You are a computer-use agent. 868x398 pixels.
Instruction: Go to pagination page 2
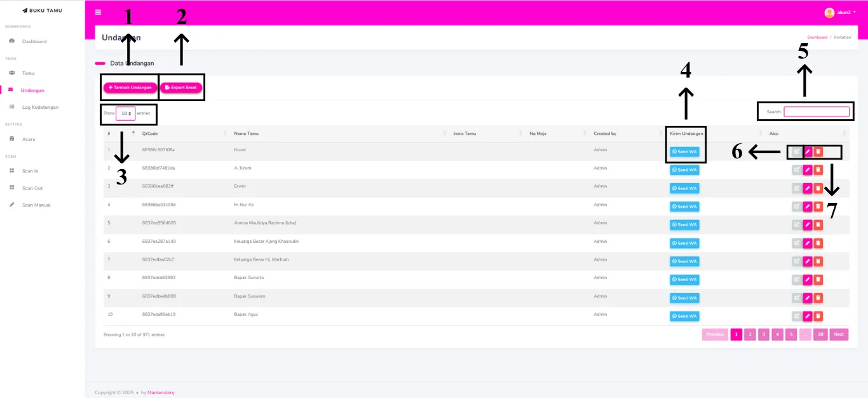tap(750, 334)
